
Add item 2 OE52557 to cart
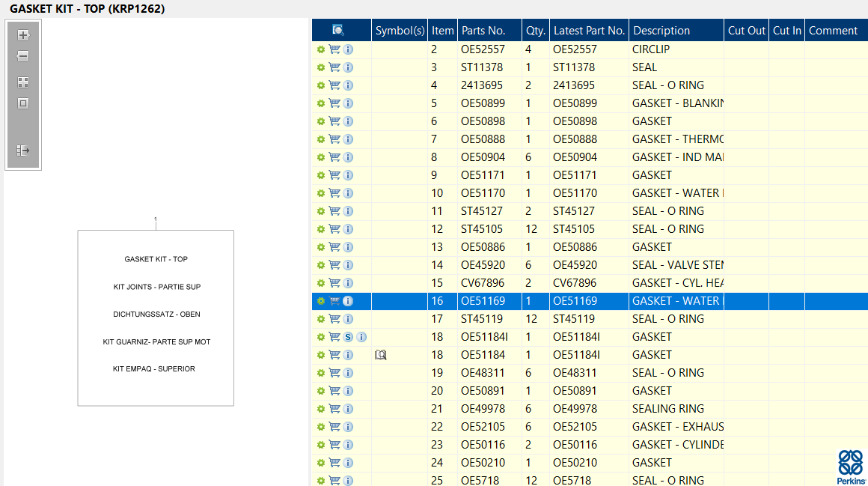334,49
